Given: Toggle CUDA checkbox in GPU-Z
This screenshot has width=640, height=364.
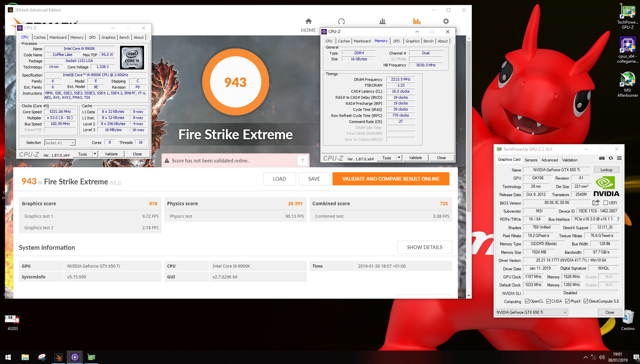Looking at the screenshot, I should [x=548, y=301].
